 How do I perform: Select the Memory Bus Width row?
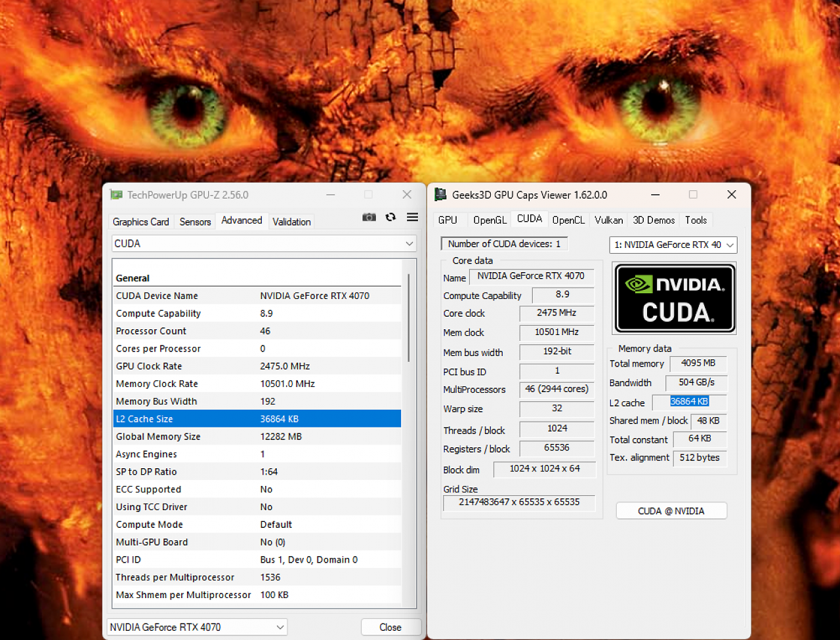click(x=257, y=401)
